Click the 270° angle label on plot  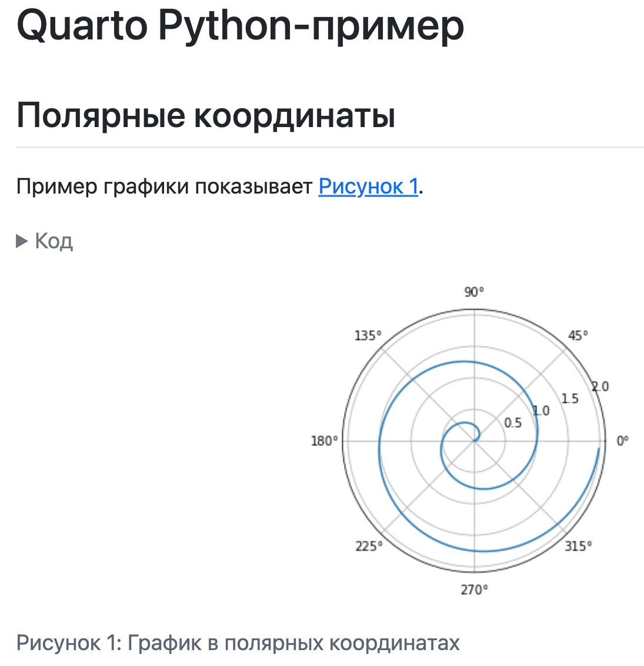[x=474, y=590]
